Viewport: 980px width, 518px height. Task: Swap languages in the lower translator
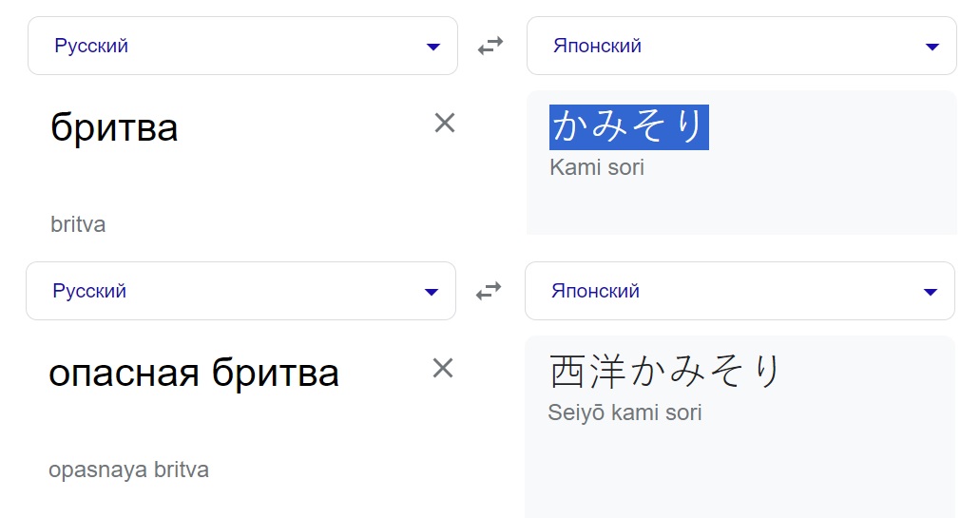489,291
